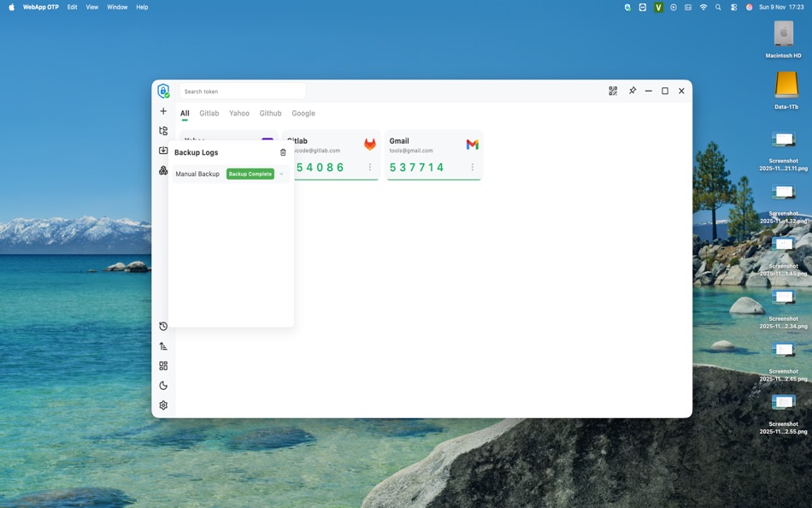The image size is (812, 508).
Task: Open the Apple menu
Action: 11,7
